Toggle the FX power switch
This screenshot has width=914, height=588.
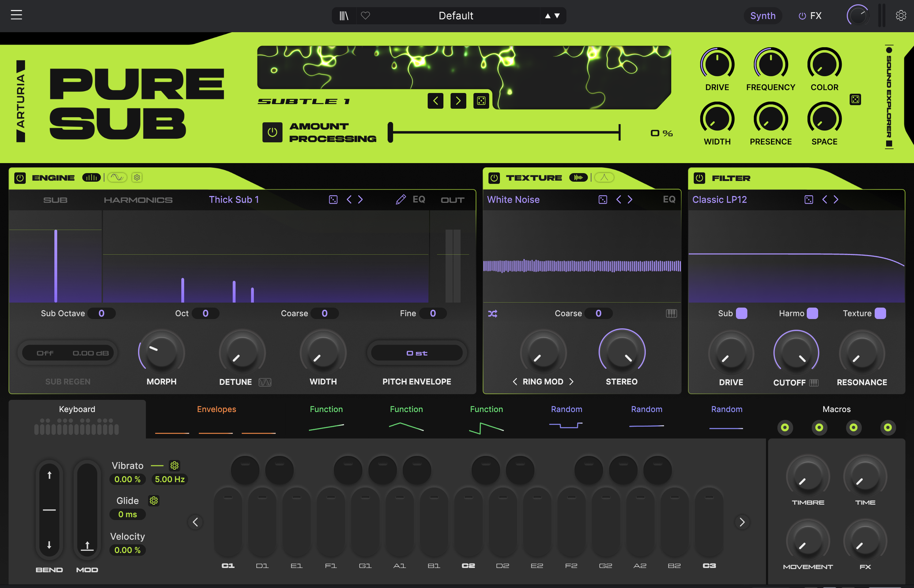tap(802, 16)
